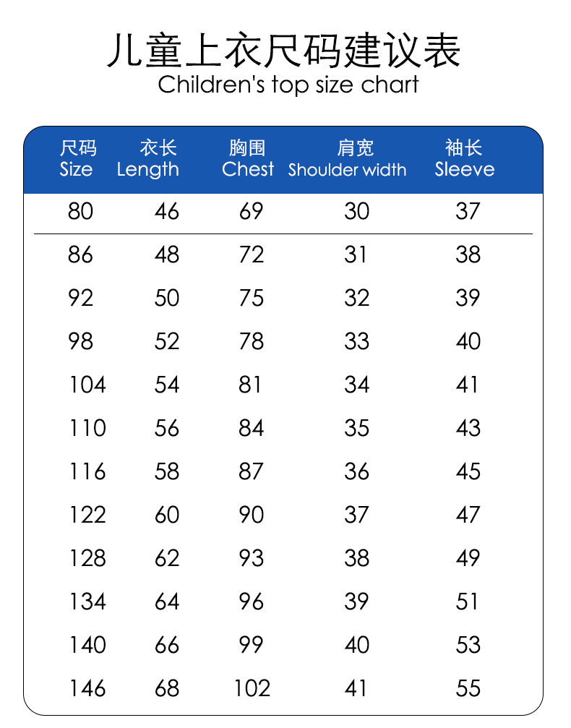Click shoulder width value 35 for size 110

point(356,428)
